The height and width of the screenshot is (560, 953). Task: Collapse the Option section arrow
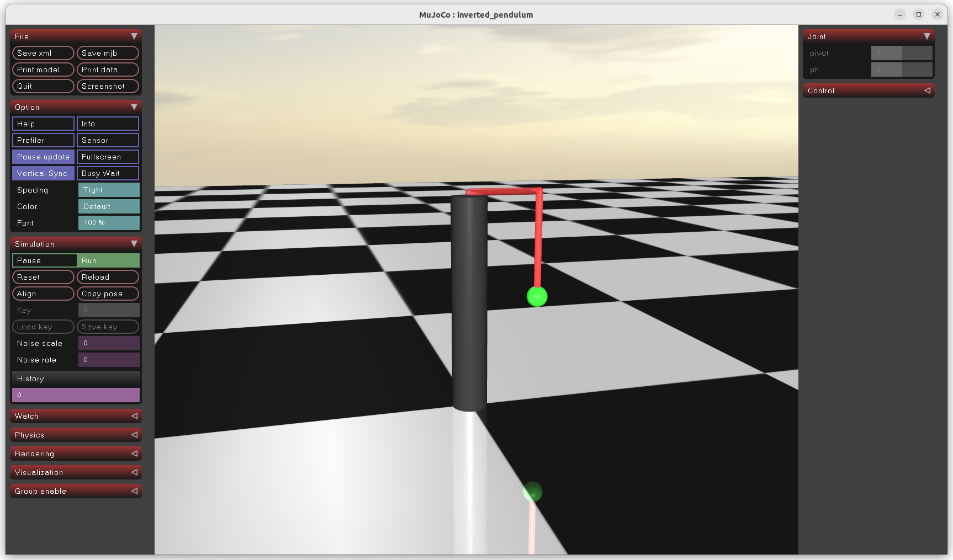tap(134, 107)
